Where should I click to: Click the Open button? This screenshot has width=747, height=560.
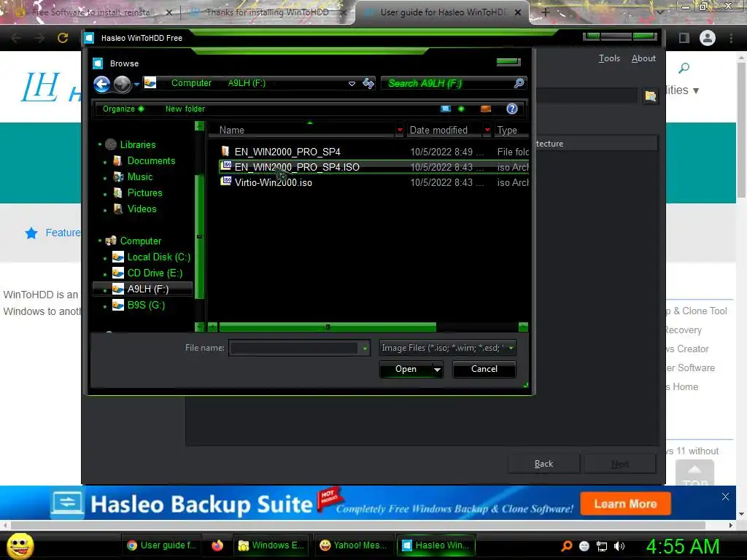[x=406, y=369]
